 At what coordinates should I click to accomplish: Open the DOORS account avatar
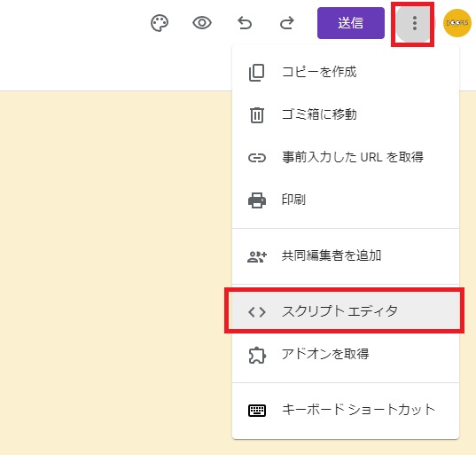457,23
